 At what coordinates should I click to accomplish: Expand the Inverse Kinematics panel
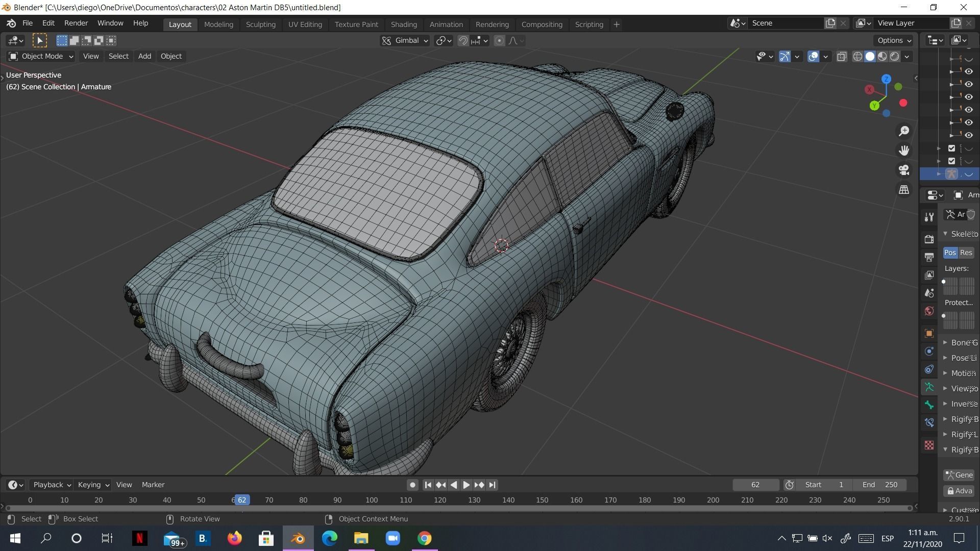point(960,404)
